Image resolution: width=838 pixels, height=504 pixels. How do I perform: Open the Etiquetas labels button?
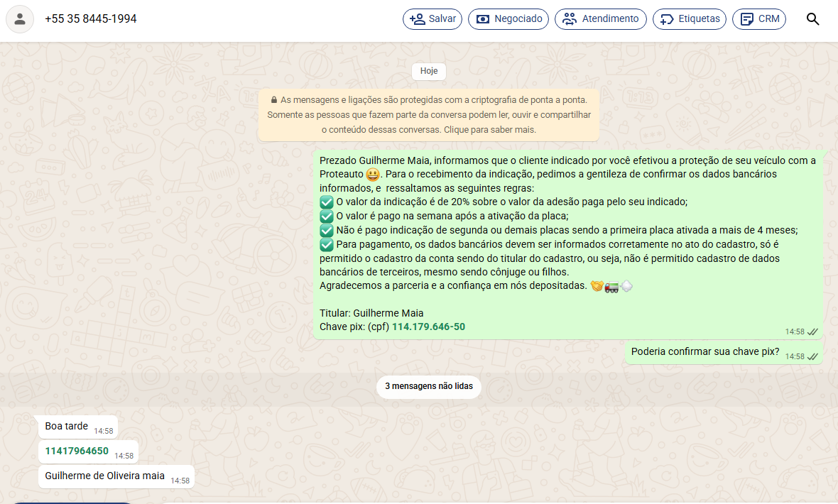[x=689, y=19]
